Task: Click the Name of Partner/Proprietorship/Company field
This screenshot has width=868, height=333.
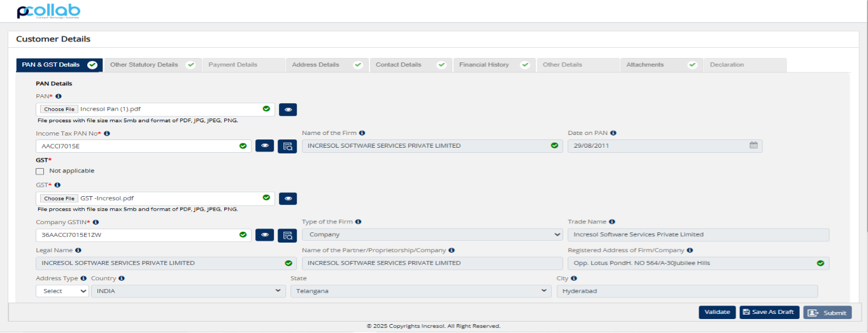Action: coord(432,263)
